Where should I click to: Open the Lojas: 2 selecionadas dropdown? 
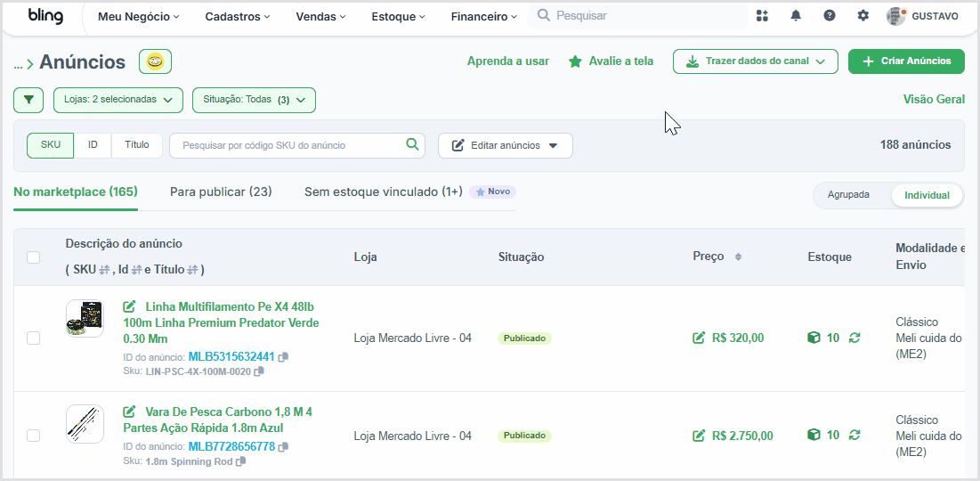tap(118, 100)
